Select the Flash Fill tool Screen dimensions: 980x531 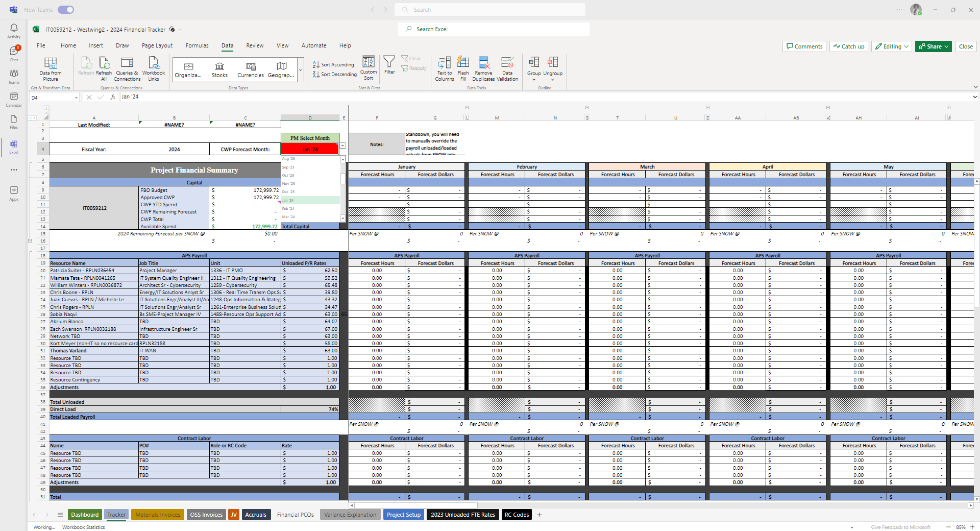click(x=463, y=69)
